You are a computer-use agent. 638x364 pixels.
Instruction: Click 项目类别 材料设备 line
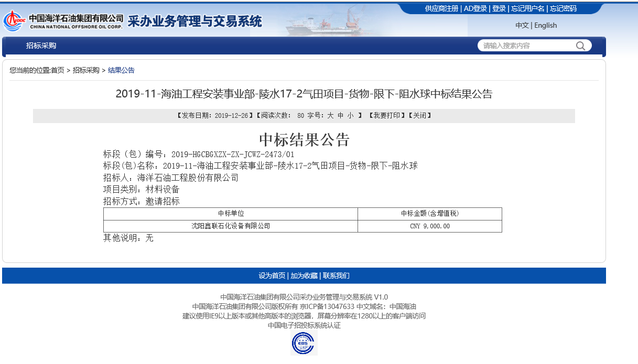point(142,189)
